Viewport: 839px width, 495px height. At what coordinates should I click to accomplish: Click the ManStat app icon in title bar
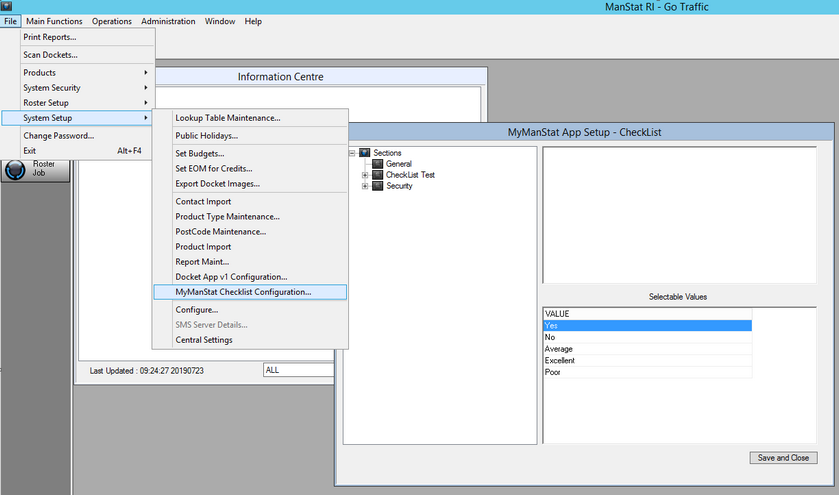[6, 6]
